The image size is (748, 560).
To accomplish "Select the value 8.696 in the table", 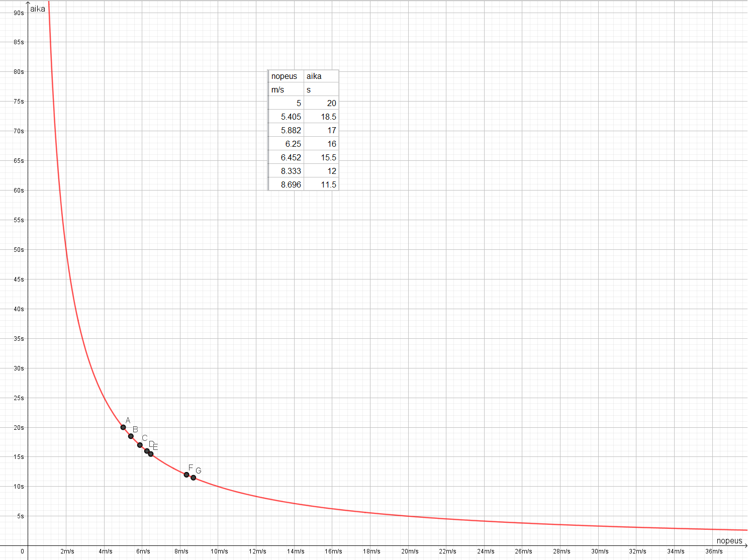I will [x=292, y=184].
